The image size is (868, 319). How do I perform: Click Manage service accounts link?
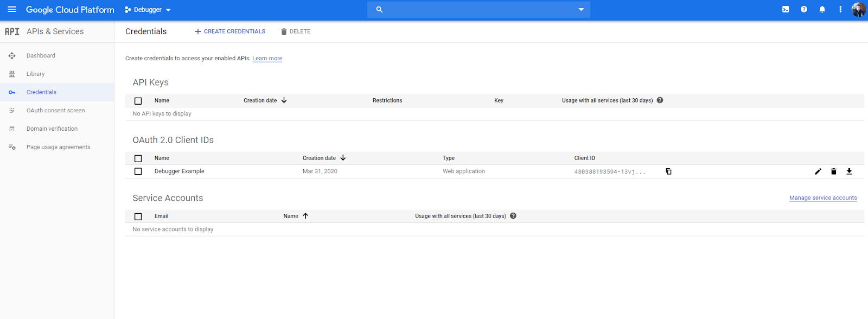[823, 198]
